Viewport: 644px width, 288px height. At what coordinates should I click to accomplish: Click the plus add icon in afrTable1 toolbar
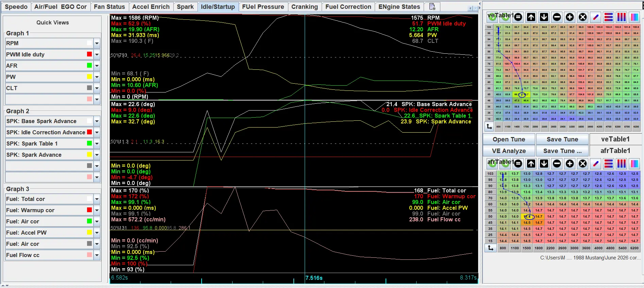[x=570, y=164]
